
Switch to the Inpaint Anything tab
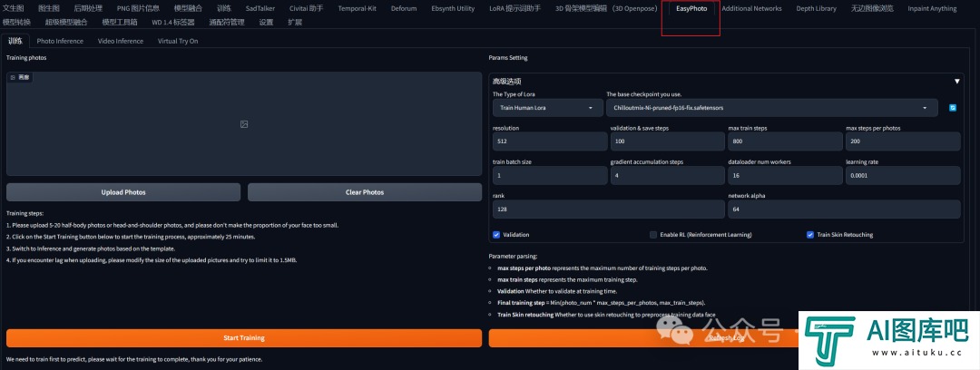pyautogui.click(x=931, y=9)
